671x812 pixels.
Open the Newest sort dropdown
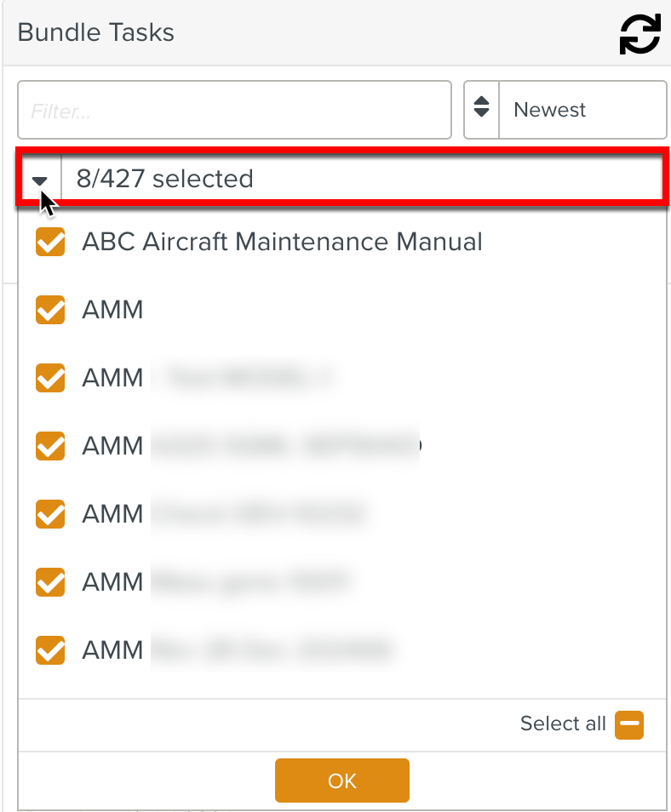click(582, 110)
